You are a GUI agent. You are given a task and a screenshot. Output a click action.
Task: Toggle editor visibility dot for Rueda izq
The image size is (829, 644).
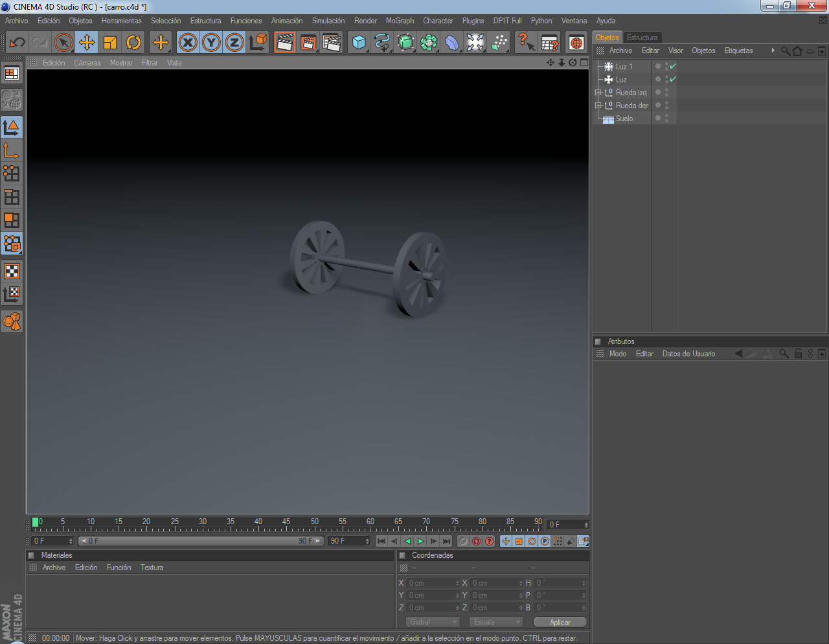[x=666, y=90]
